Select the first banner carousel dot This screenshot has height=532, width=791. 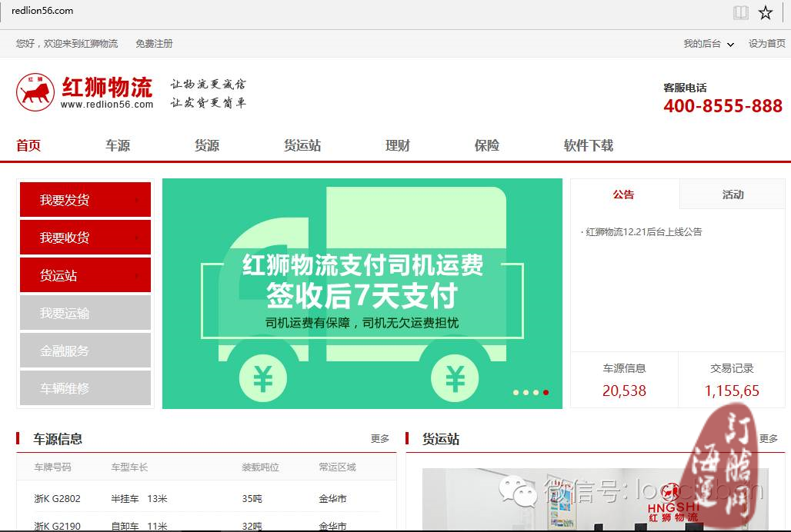pyautogui.click(x=516, y=392)
